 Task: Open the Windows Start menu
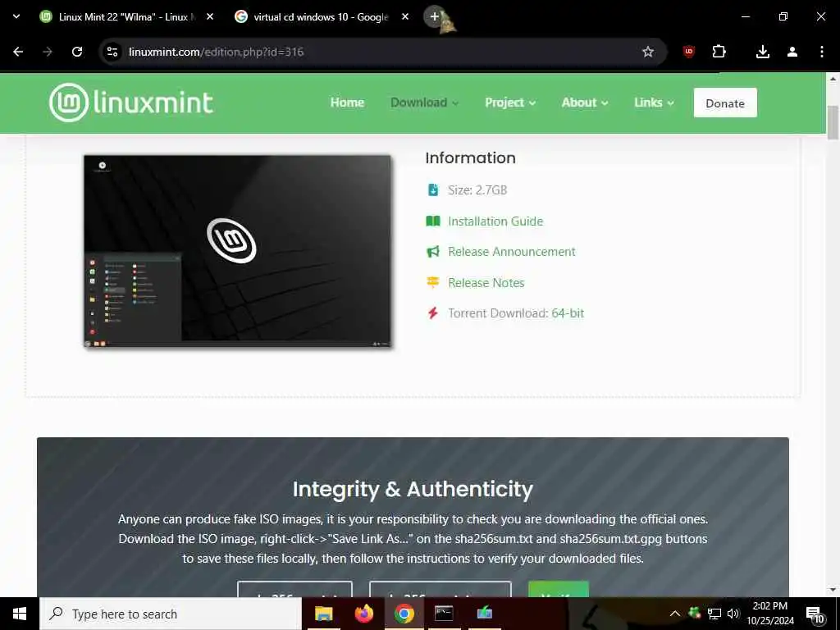20,614
